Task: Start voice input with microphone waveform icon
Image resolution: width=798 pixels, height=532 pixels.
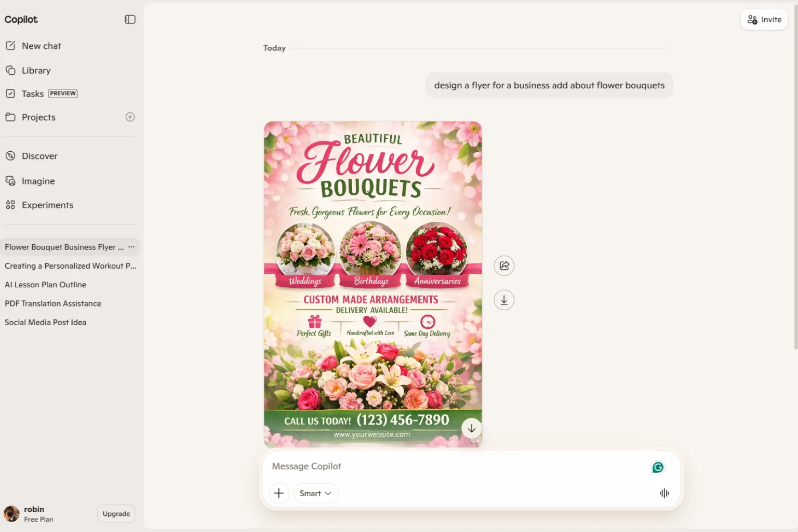Action: (664, 493)
